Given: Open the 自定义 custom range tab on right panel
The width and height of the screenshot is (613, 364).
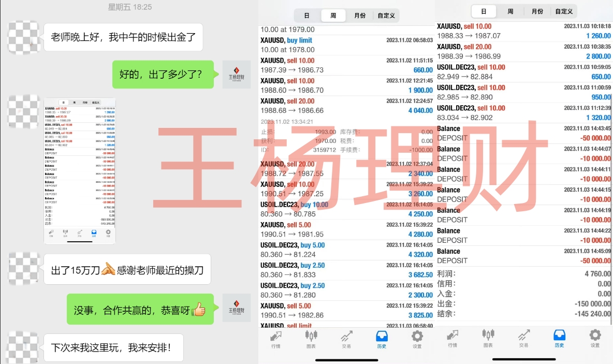Looking at the screenshot, I should pos(564,10).
